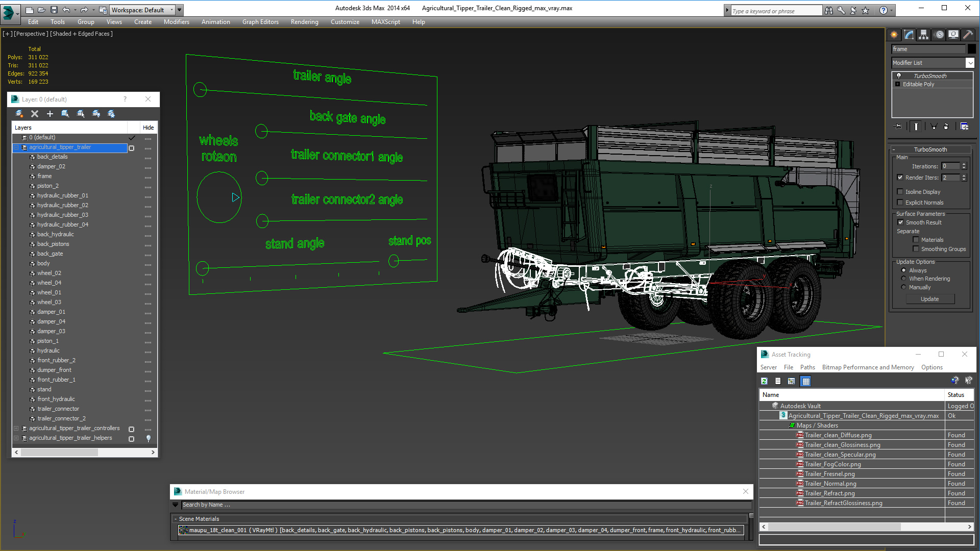Click the New Scene icon
This screenshot has height=551, width=980.
pos(29,10)
